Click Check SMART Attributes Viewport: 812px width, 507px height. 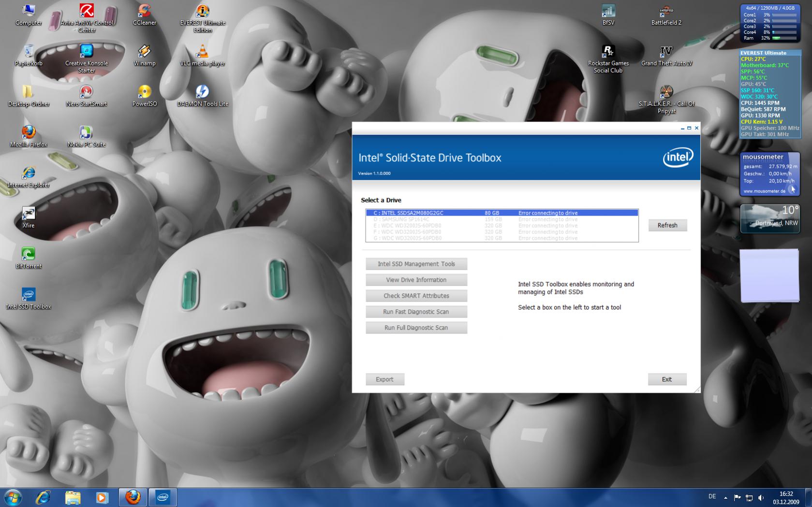(x=416, y=296)
